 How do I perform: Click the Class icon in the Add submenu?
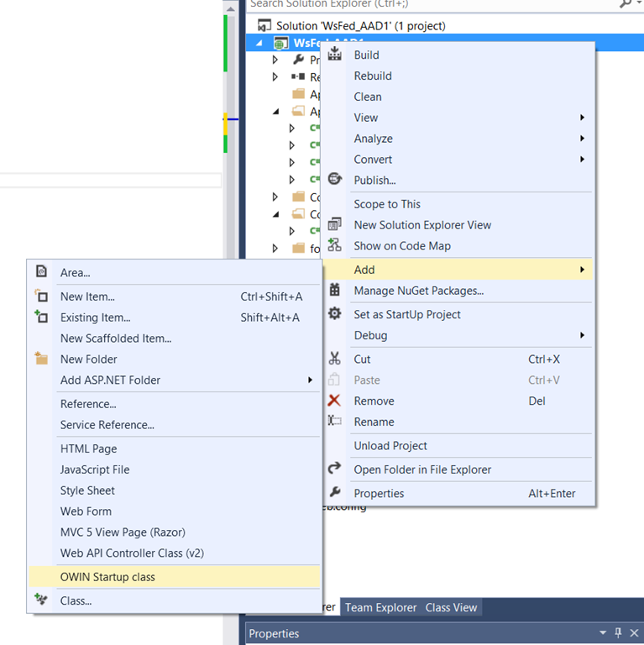point(40,599)
